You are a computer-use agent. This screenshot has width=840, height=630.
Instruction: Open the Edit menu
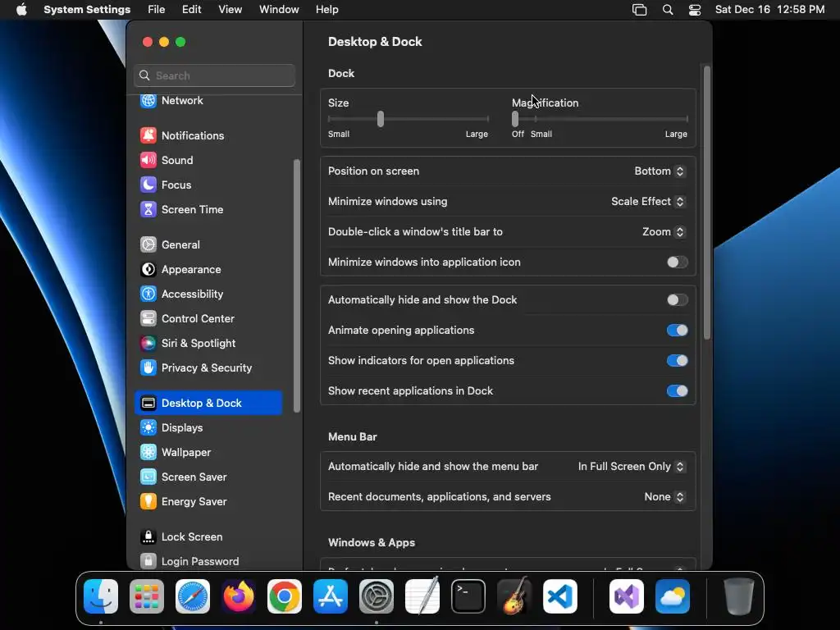(192, 10)
